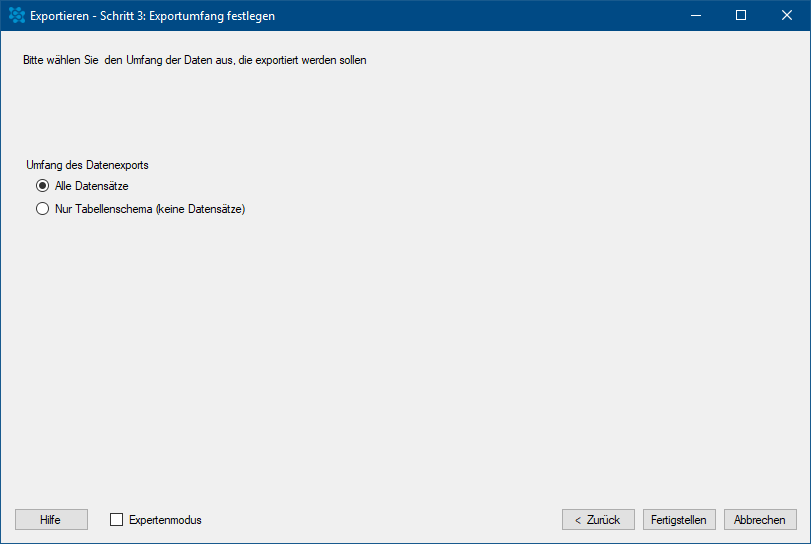Cancel the wizard via Abbrechen
Image resolution: width=811 pixels, height=544 pixels.
tap(760, 520)
